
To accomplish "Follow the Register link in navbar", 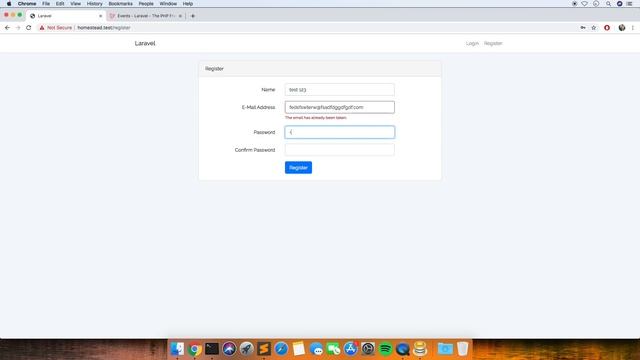I will [x=493, y=43].
